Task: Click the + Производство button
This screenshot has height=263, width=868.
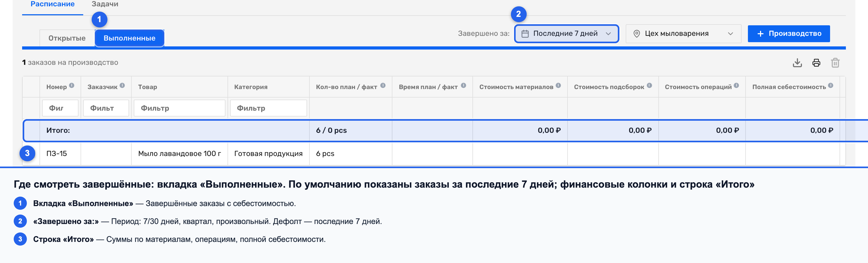Action: (x=788, y=34)
